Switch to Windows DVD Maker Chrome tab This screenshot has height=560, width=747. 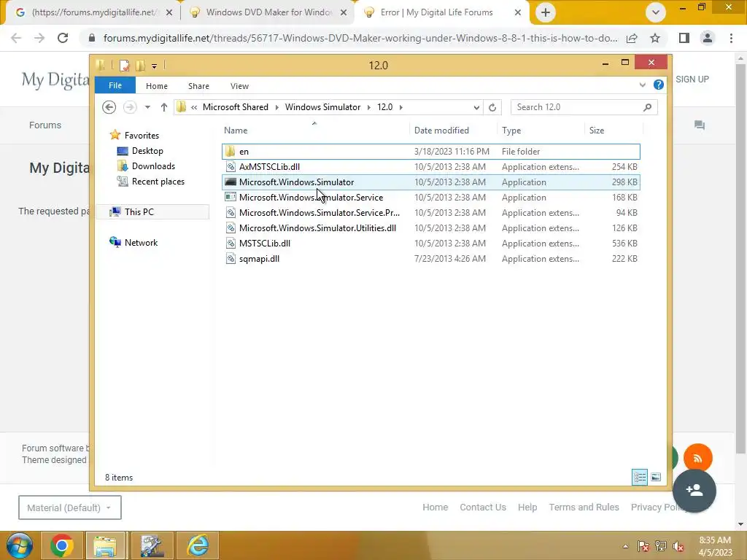268,12
